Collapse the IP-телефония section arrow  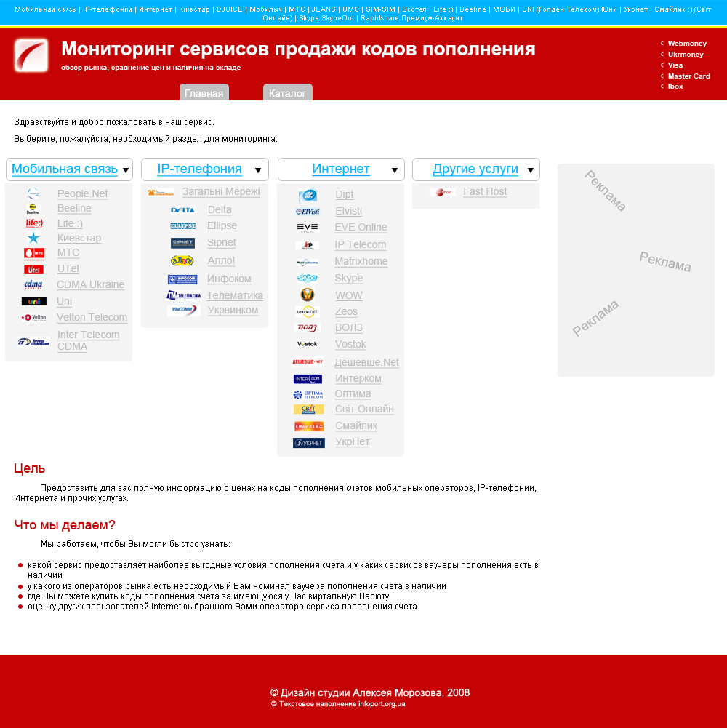click(x=257, y=170)
